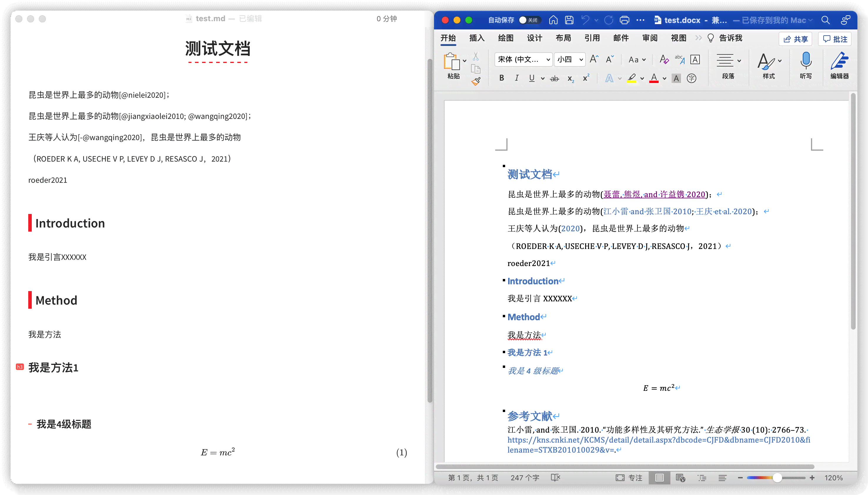Click the Save icon in Word title bar
Screen dimensions: 868x495
(x=569, y=20)
